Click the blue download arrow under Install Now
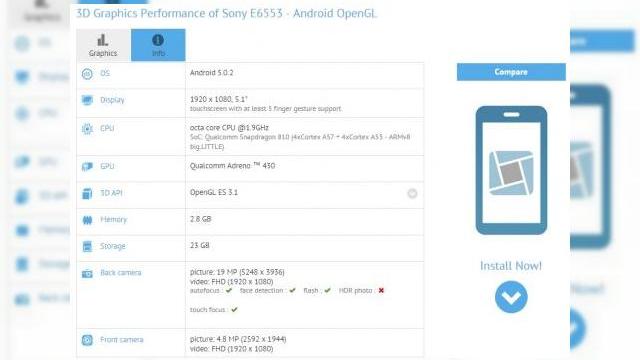The width and height of the screenshot is (640, 360). 511,297
